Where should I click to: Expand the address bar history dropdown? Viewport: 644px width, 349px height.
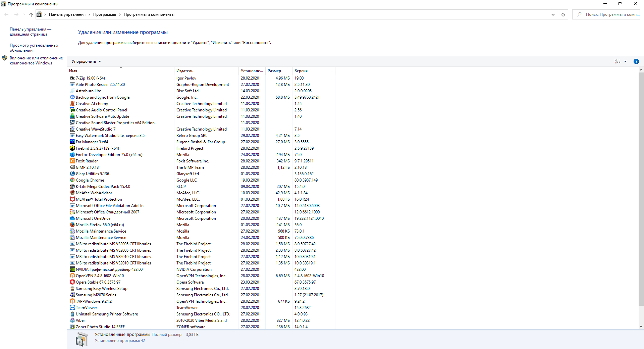[553, 14]
